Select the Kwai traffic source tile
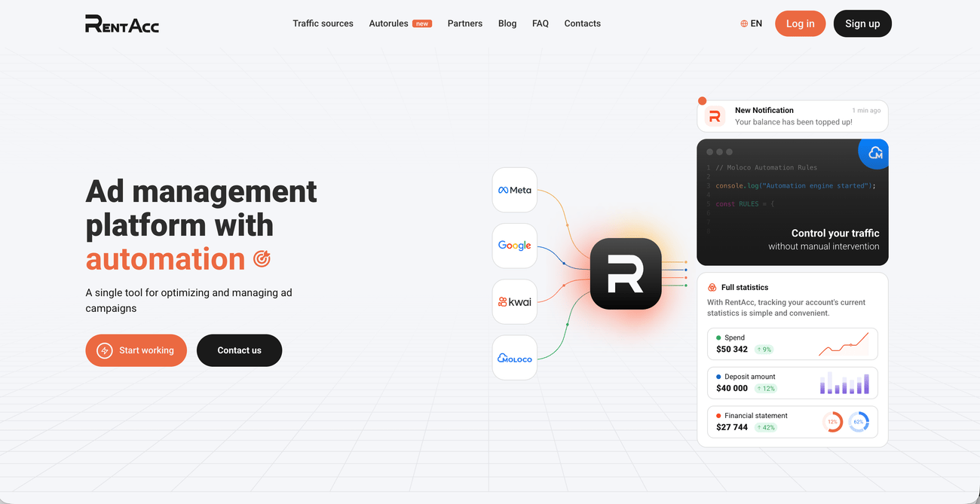Viewport: 980px width, 504px height. 515,301
